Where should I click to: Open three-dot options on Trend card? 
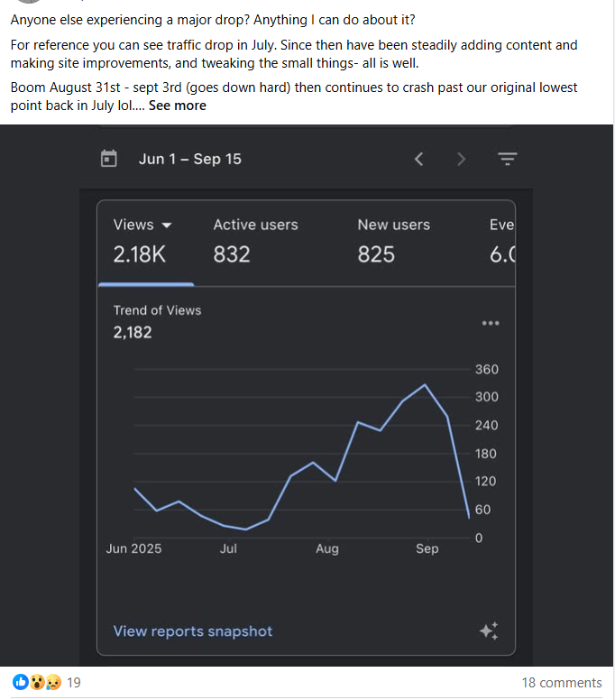tap(490, 323)
